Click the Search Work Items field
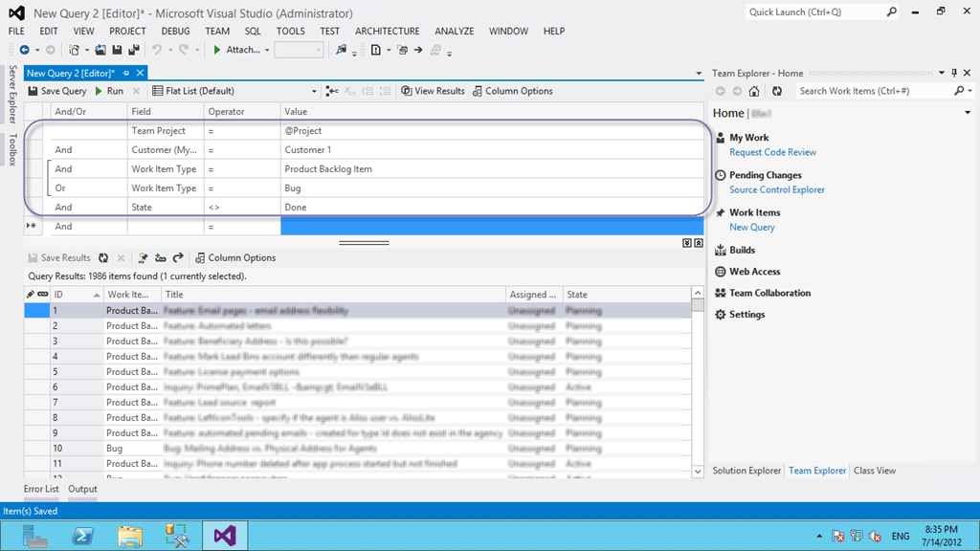The width and height of the screenshot is (980, 551). point(873,91)
